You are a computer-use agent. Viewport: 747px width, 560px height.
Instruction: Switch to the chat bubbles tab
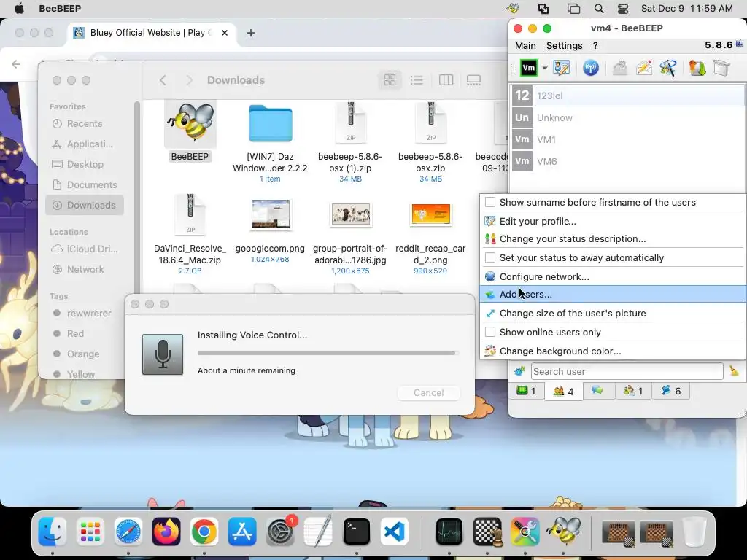coord(597,391)
